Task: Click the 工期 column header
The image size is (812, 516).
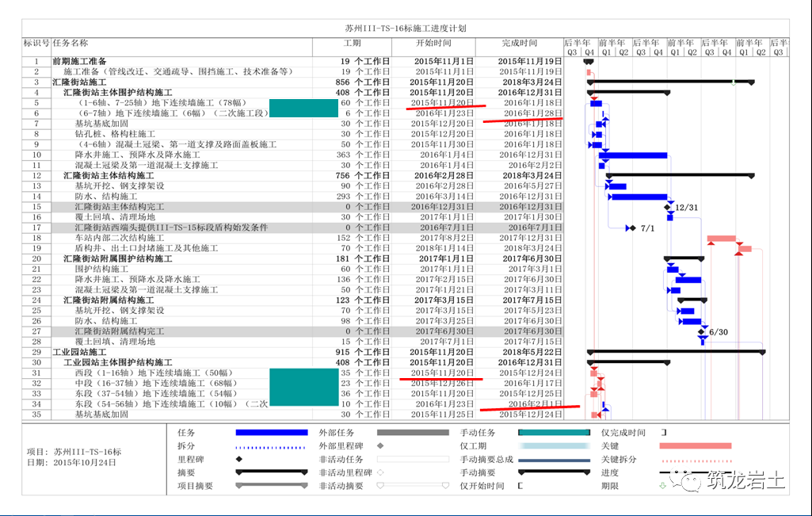Action: pos(352,43)
